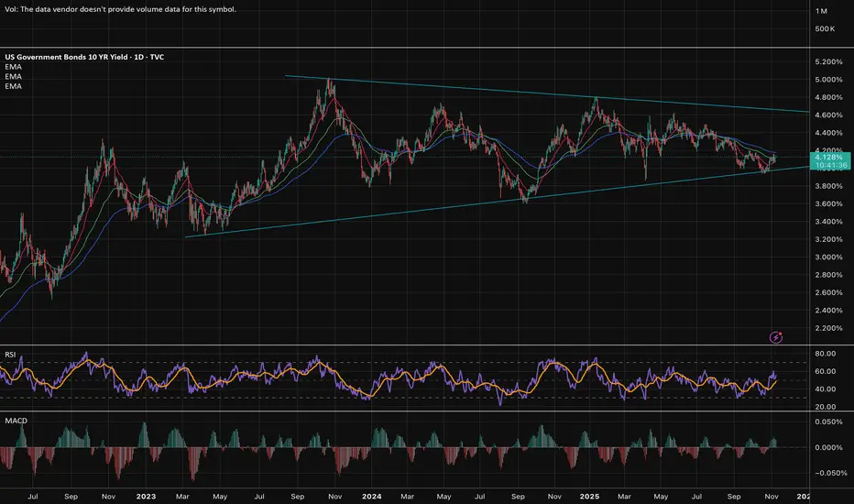Click the 0.000% level on MACD scale
This screenshot has height=504, width=854.
click(830, 447)
